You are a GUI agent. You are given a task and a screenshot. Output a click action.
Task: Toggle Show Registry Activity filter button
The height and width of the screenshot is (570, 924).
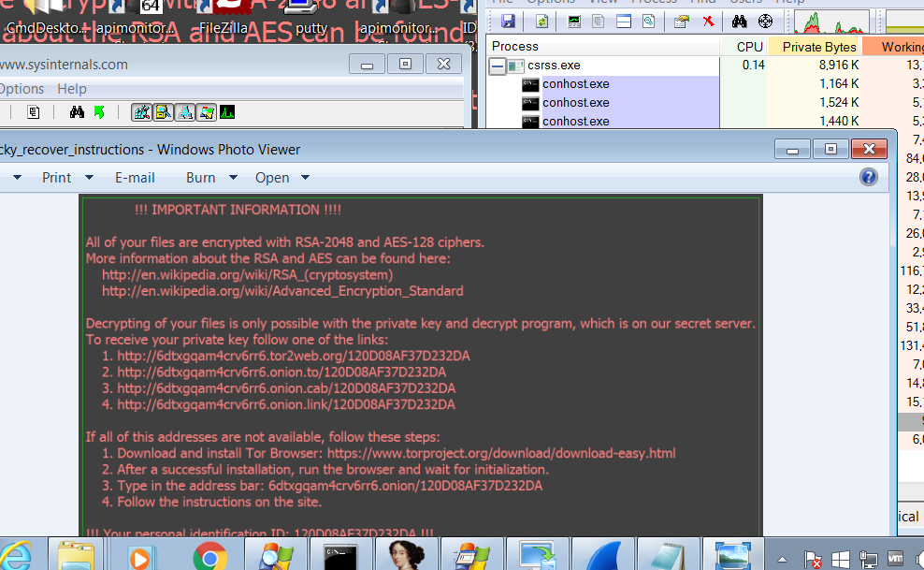coord(141,112)
